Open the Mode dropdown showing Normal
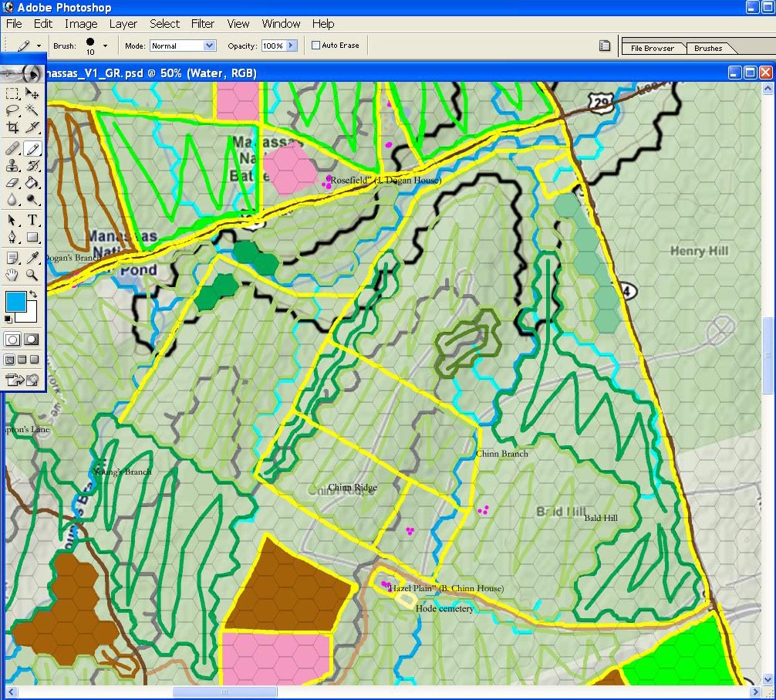776x700 pixels. 183,46
